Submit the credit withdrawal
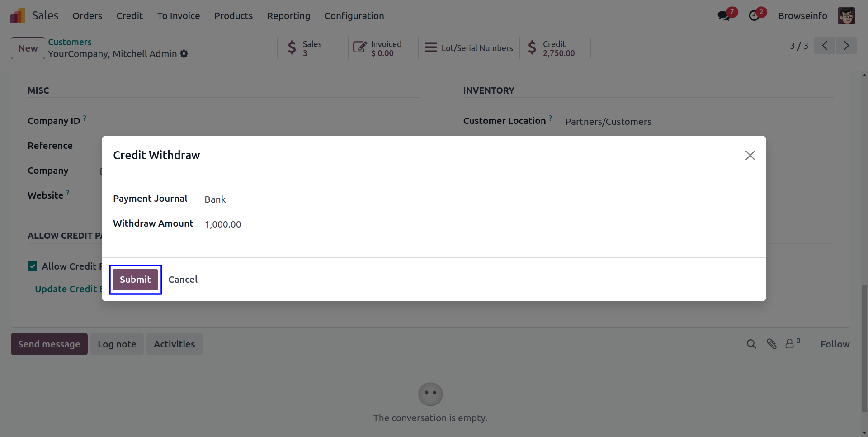 pos(135,280)
